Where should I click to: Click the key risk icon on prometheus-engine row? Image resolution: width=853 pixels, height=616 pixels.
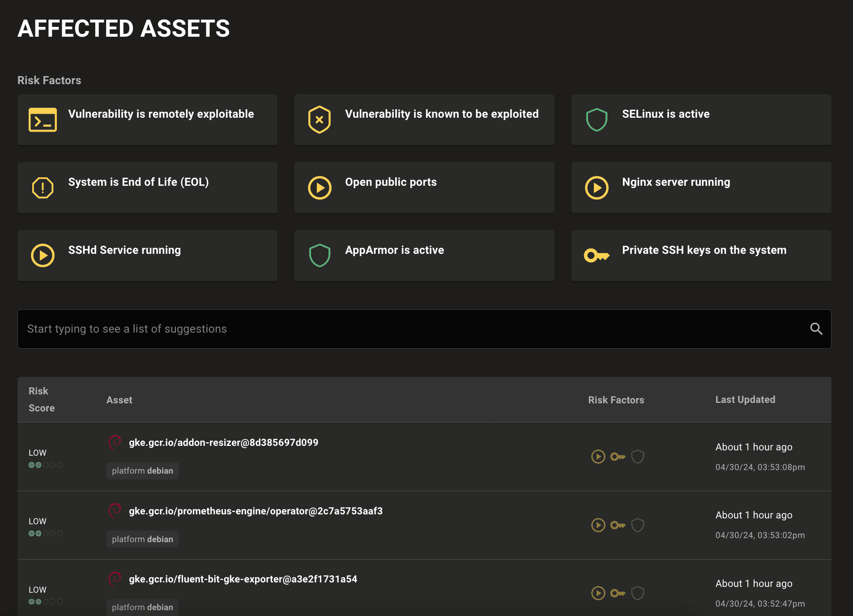[618, 525]
